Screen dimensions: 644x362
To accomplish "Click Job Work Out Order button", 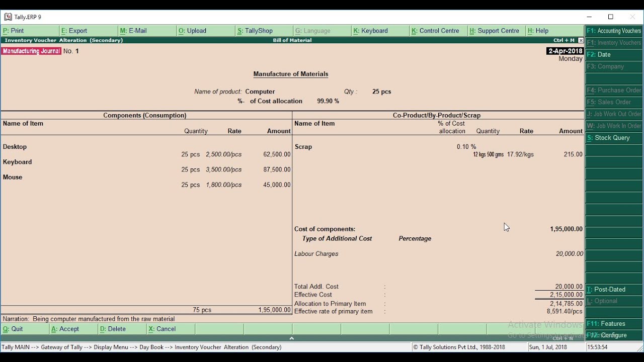I will click(x=614, y=114).
